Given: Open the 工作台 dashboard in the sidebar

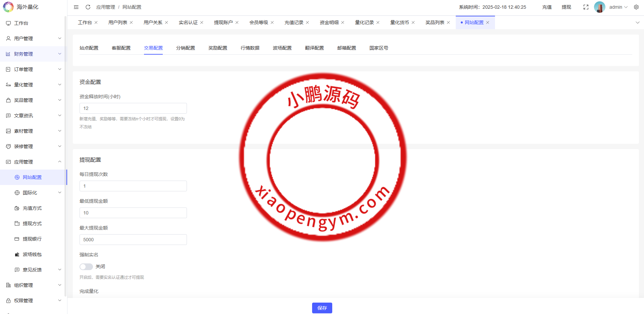Looking at the screenshot, I should tap(21, 23).
